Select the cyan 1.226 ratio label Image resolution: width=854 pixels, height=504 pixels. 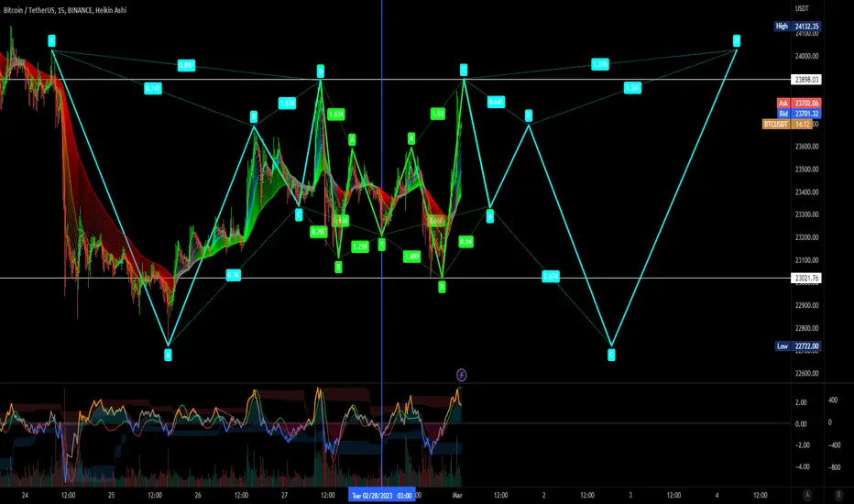click(x=600, y=64)
